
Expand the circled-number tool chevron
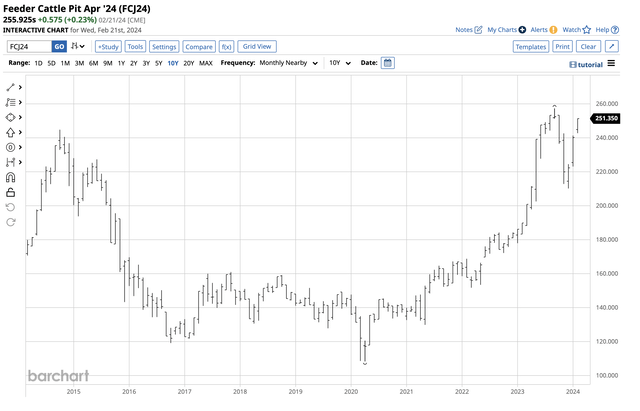point(20,147)
